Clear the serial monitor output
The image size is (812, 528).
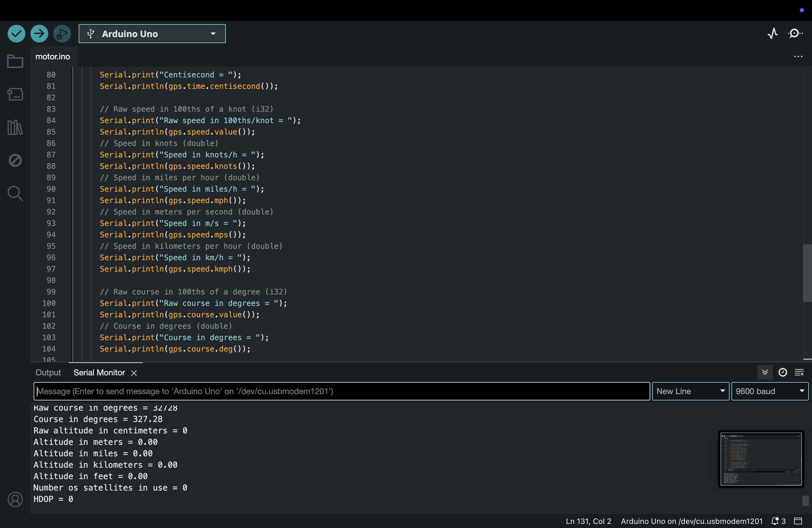point(799,372)
